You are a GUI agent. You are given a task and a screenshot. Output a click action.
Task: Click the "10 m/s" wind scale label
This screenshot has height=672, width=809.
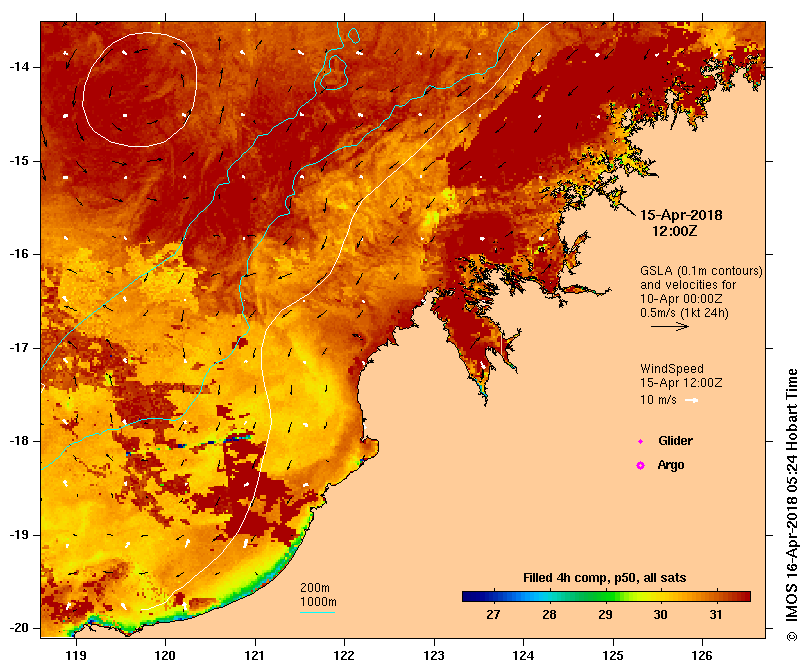coord(658,400)
